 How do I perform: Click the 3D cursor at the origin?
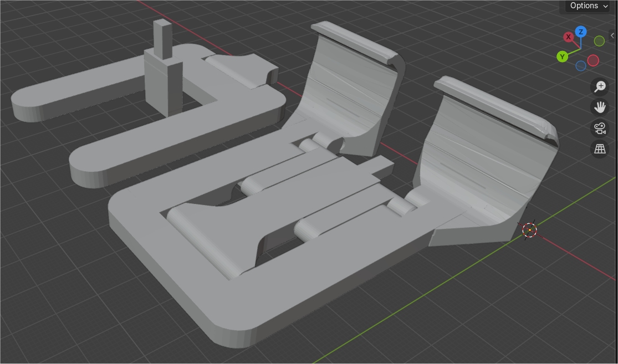pyautogui.click(x=530, y=230)
